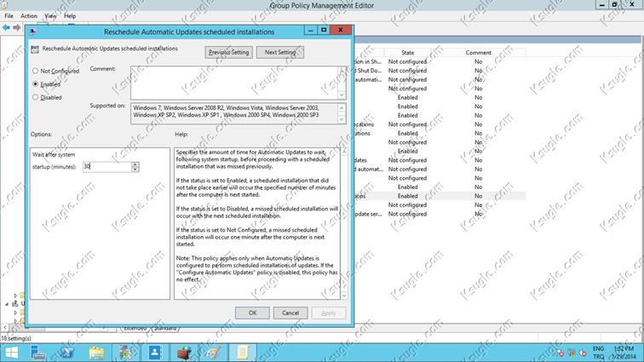Click Not configured in the 'd Shut Do...' row
The image size is (644, 362).
pos(407,70)
